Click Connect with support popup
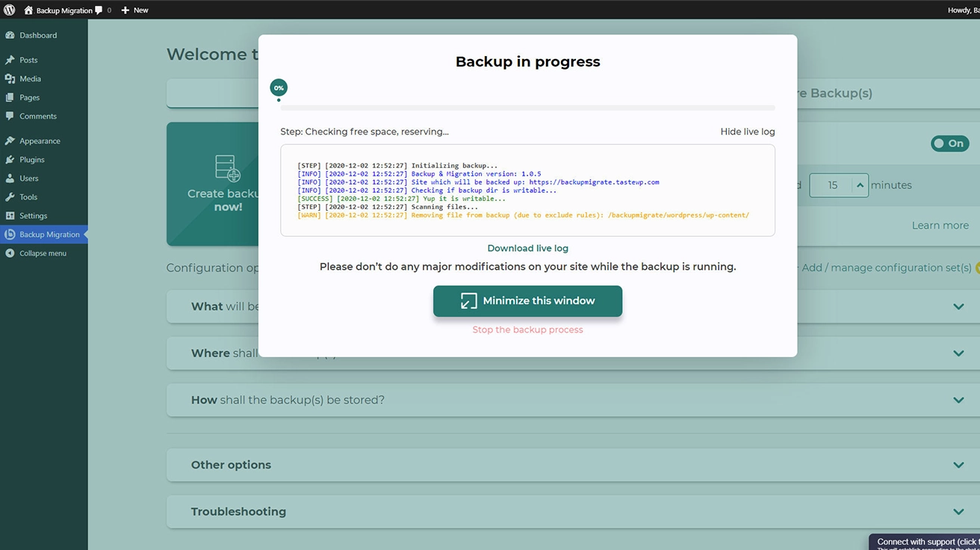980x550 pixels. [925, 543]
